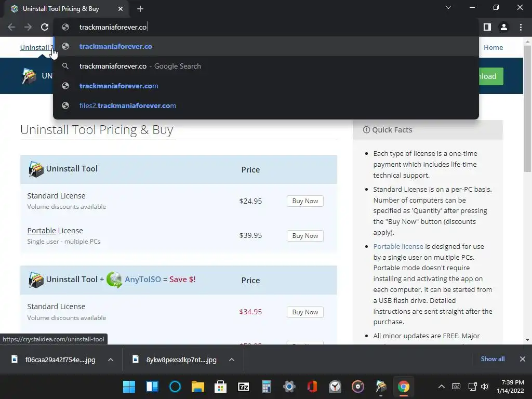Select the trackmaniaforever.com suggestion

266,86
